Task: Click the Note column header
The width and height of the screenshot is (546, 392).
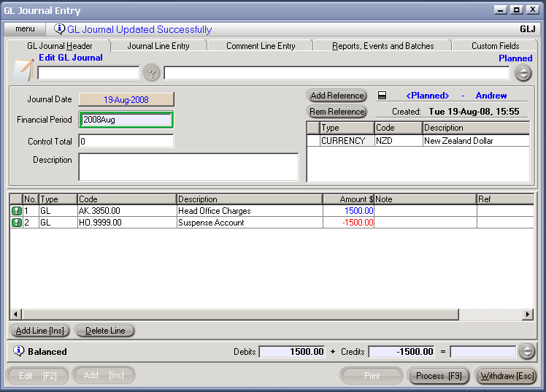Action: (425, 199)
